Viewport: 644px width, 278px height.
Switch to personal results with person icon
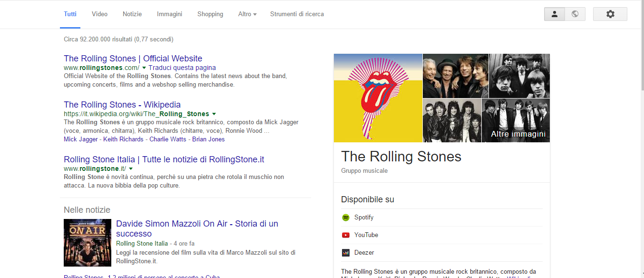tap(555, 14)
